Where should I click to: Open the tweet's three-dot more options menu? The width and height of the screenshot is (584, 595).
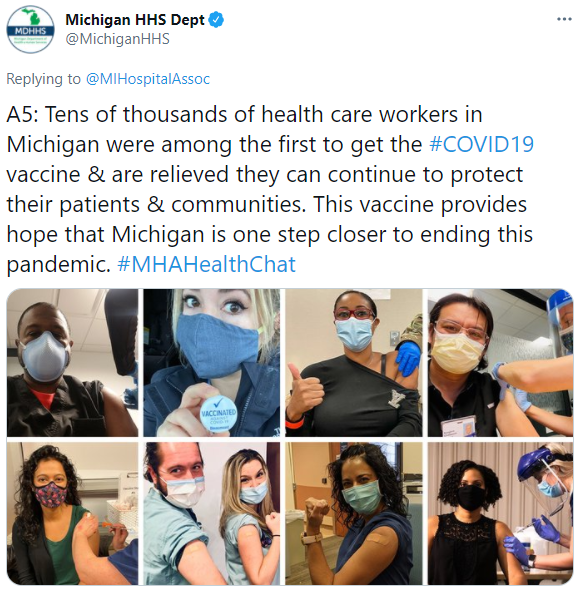point(564,19)
